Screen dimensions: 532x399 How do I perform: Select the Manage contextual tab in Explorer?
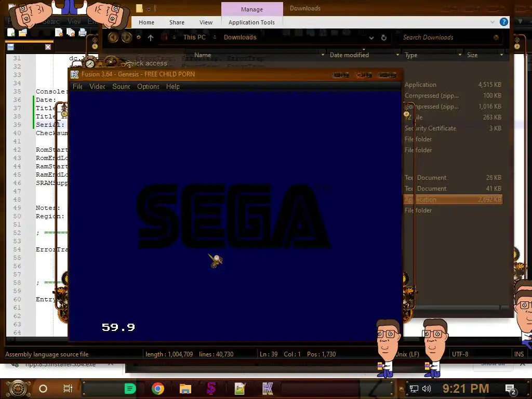pyautogui.click(x=252, y=9)
